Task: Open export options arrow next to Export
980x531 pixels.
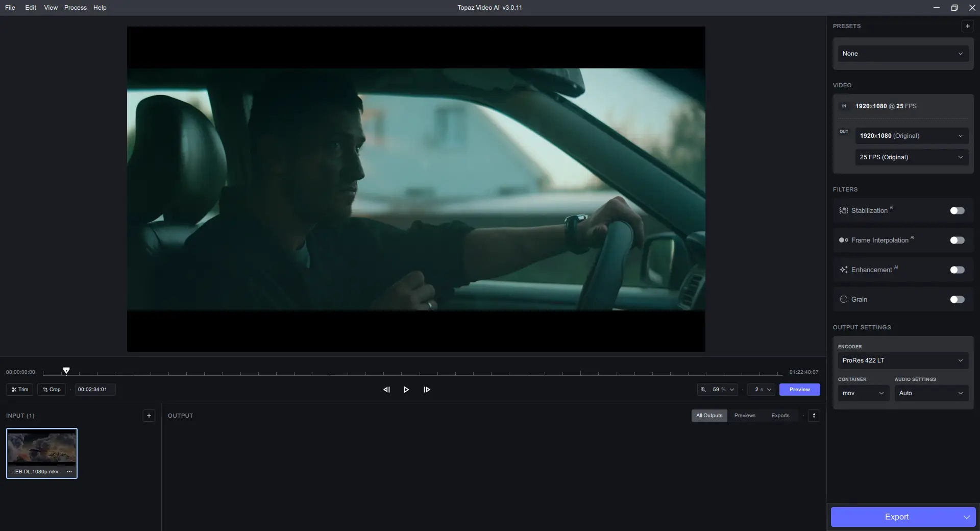Action: 966,517
